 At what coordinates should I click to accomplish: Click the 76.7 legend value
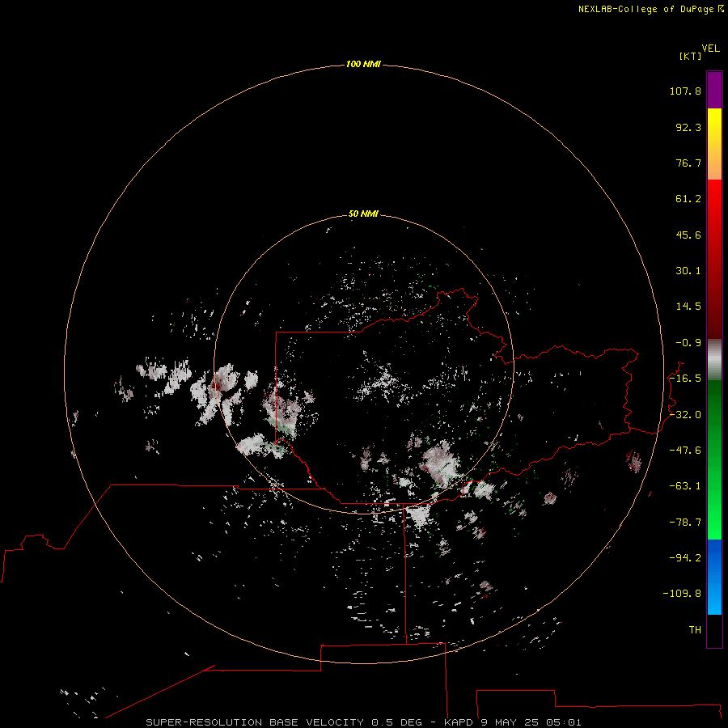688,163
